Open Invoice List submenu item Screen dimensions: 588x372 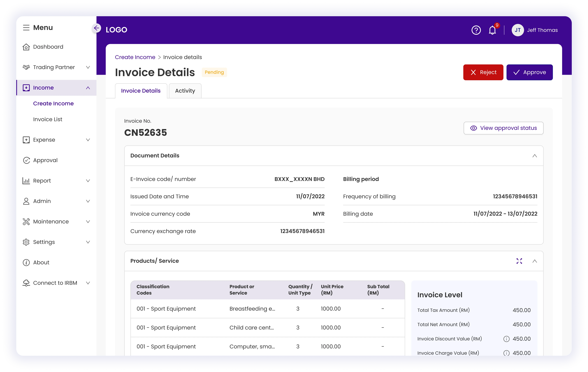(x=48, y=119)
